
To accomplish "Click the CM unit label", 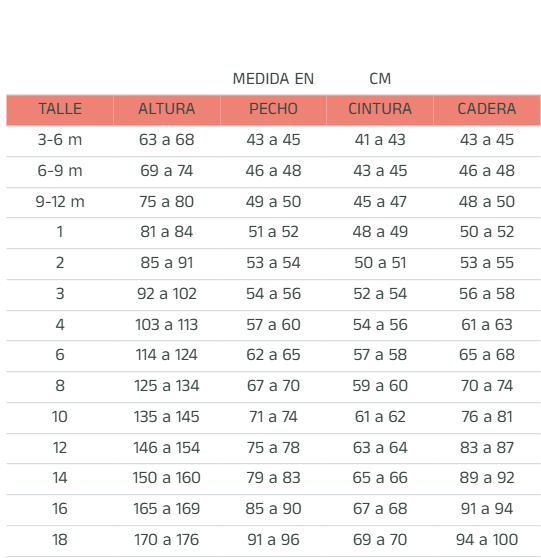I will click(x=380, y=79).
